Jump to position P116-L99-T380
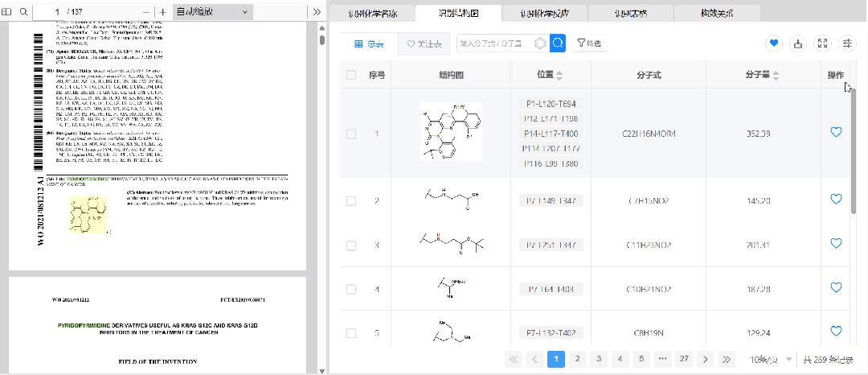 [x=551, y=163]
